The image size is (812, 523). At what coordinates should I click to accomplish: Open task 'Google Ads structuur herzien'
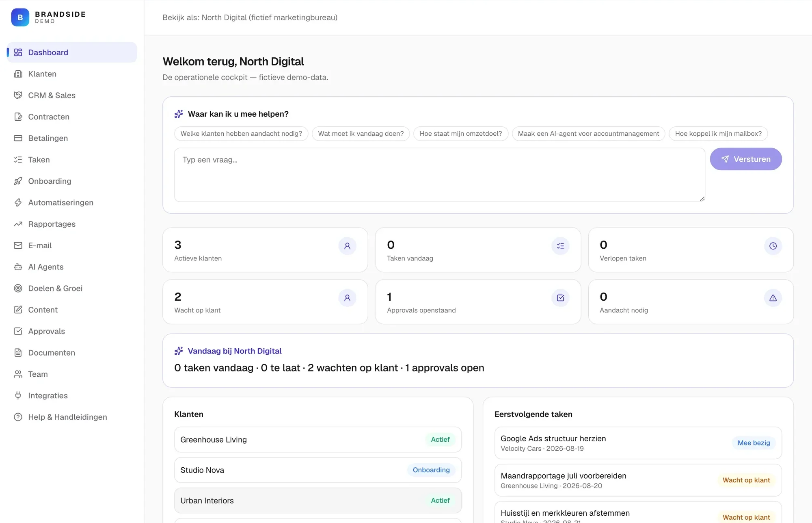(x=638, y=443)
